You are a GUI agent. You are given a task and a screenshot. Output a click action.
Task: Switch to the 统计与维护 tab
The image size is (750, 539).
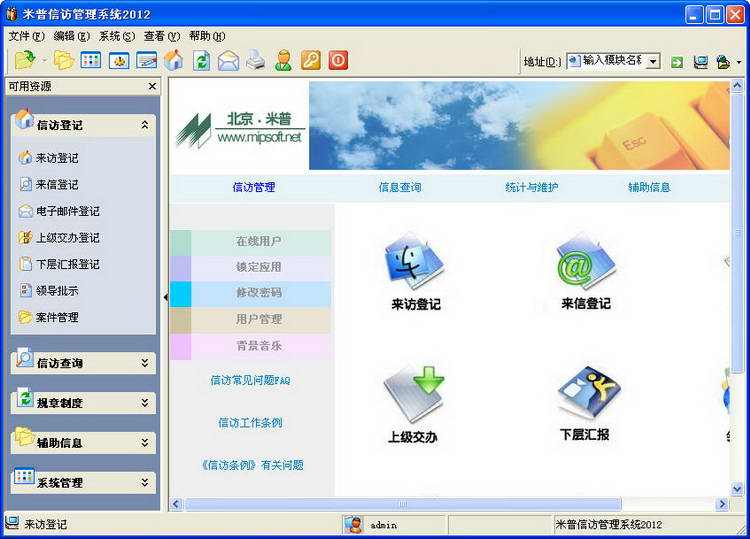coord(531,187)
